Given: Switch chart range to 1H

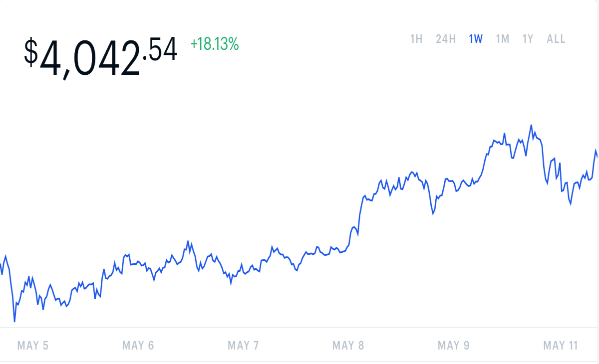Looking at the screenshot, I should tap(416, 39).
